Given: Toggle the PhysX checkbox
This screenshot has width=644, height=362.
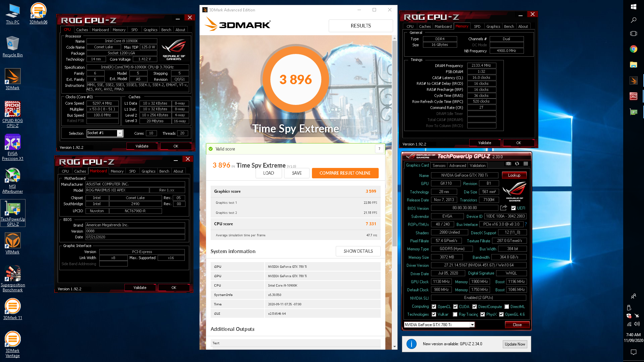Looking at the screenshot, I should [x=483, y=314].
